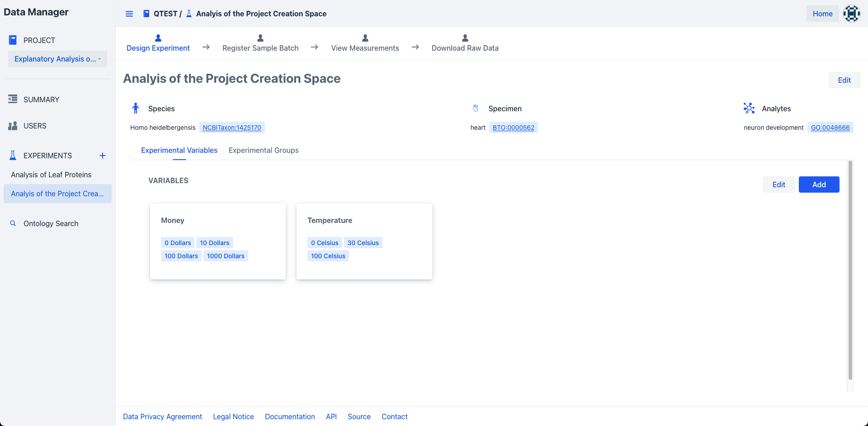Go to Register Sample Batch step
The width and height of the screenshot is (868, 426).
tap(260, 43)
